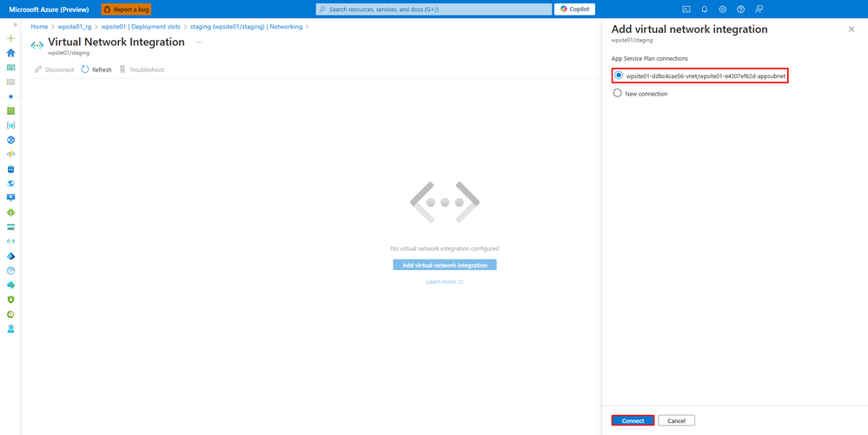Click the Create a resource plus icon
Screen dimensions: 868x435
coord(10,39)
